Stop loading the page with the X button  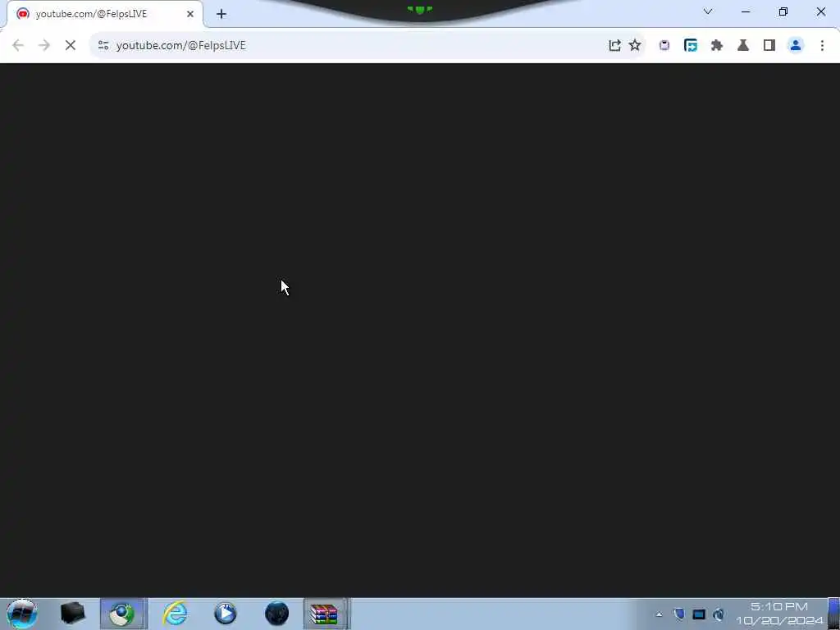(x=71, y=46)
